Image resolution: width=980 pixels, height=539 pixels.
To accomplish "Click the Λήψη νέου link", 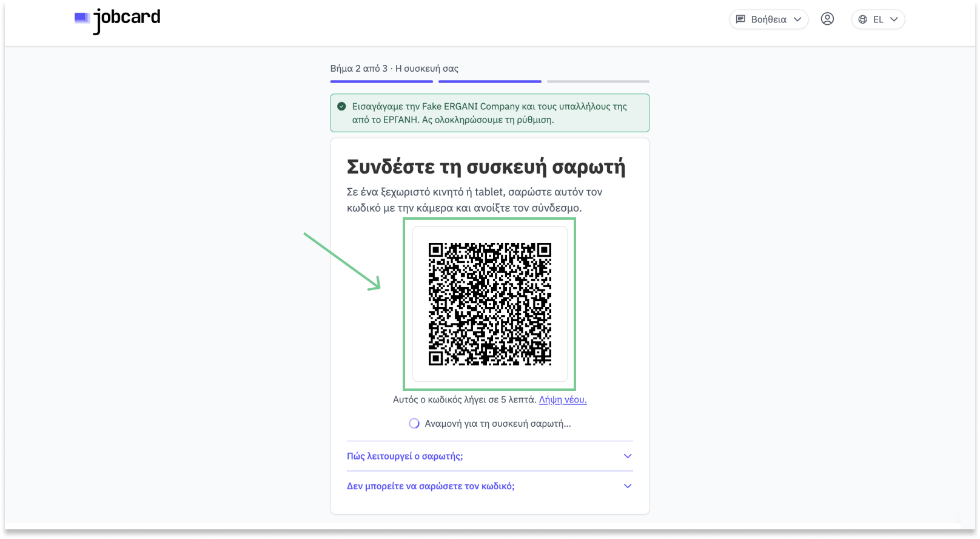I will pyautogui.click(x=563, y=399).
